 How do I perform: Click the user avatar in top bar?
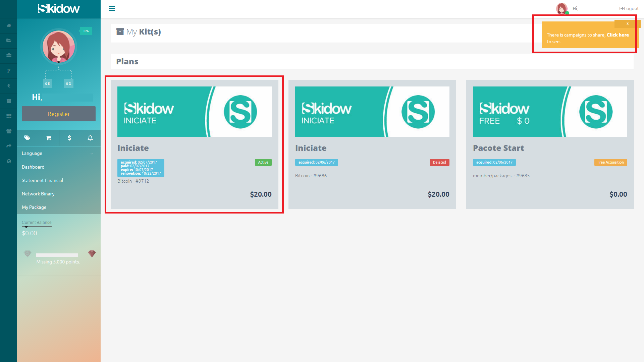562,8
